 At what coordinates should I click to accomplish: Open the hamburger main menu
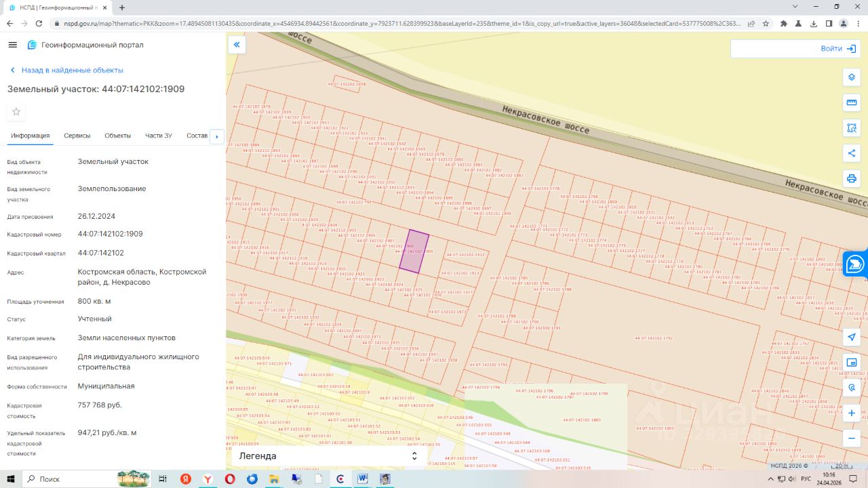(x=12, y=45)
